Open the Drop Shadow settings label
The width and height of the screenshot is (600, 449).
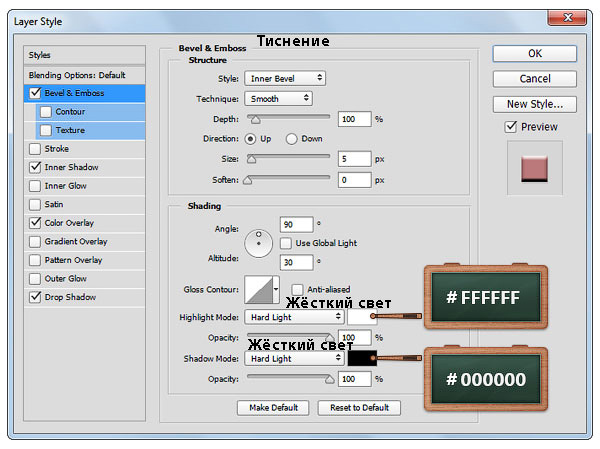(x=70, y=297)
